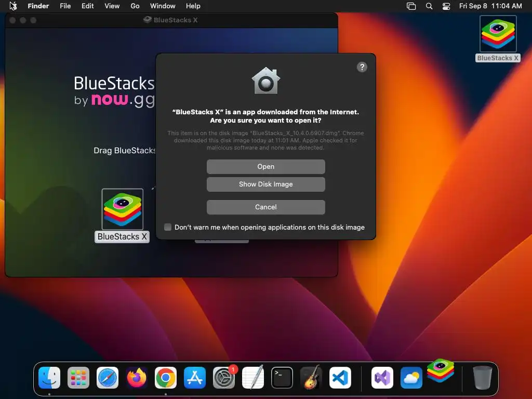Select BlueStacks X app icon in installer window
The width and height of the screenshot is (532, 399).
click(x=123, y=209)
